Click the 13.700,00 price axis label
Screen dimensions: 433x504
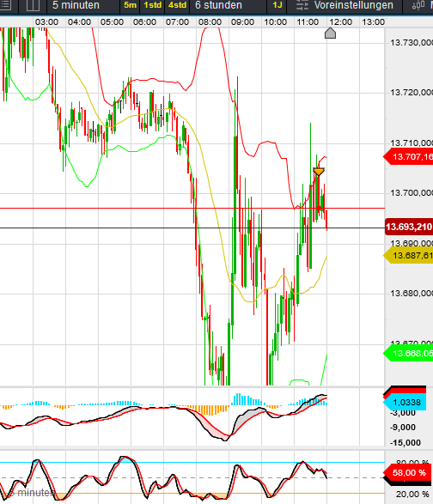[x=412, y=193]
